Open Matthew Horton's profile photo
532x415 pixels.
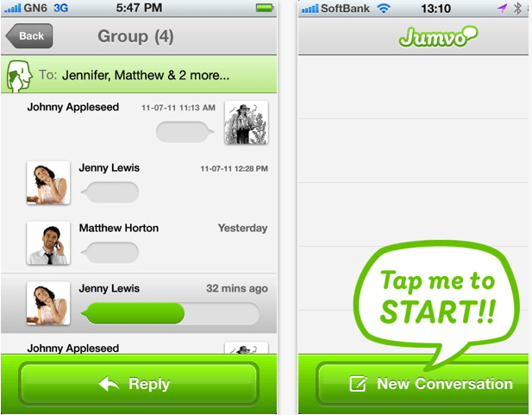[x=48, y=242]
